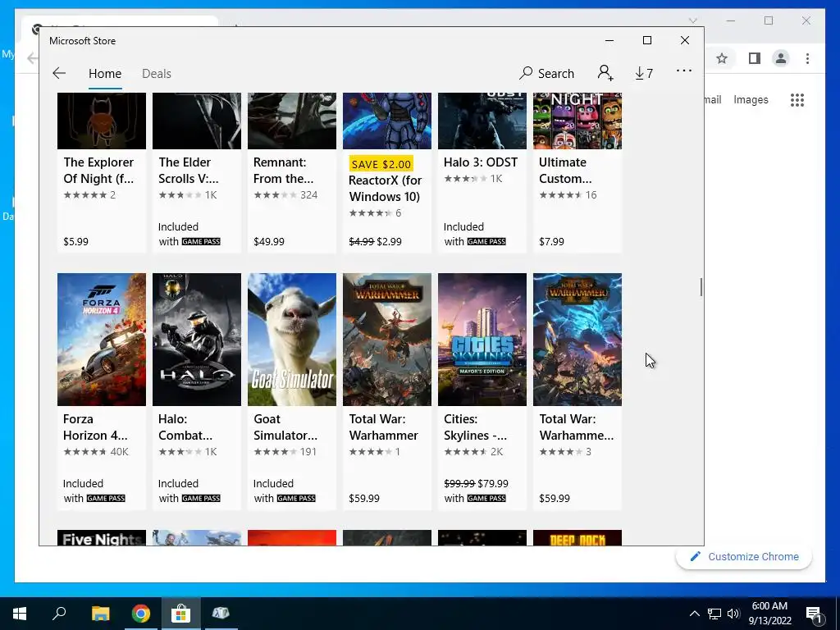
Task: Click Forza Horizon 4 40K rating
Action: click(96, 452)
